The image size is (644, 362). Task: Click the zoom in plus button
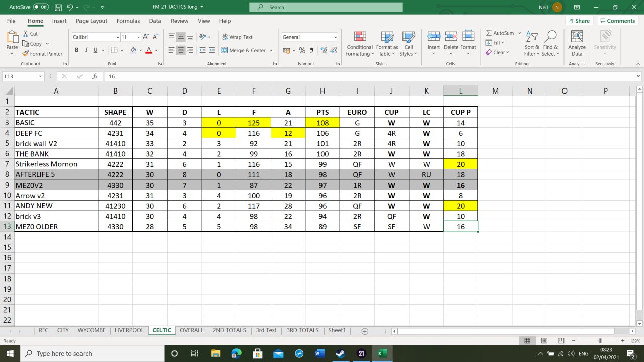pyautogui.click(x=622, y=340)
